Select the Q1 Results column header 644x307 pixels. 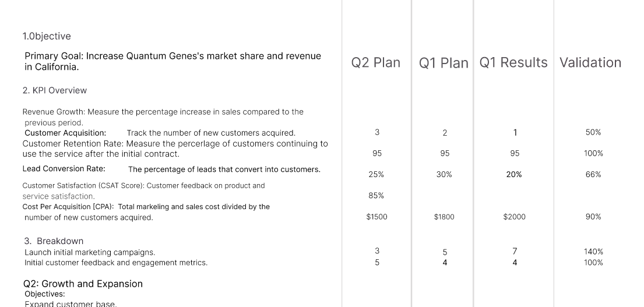tap(513, 62)
